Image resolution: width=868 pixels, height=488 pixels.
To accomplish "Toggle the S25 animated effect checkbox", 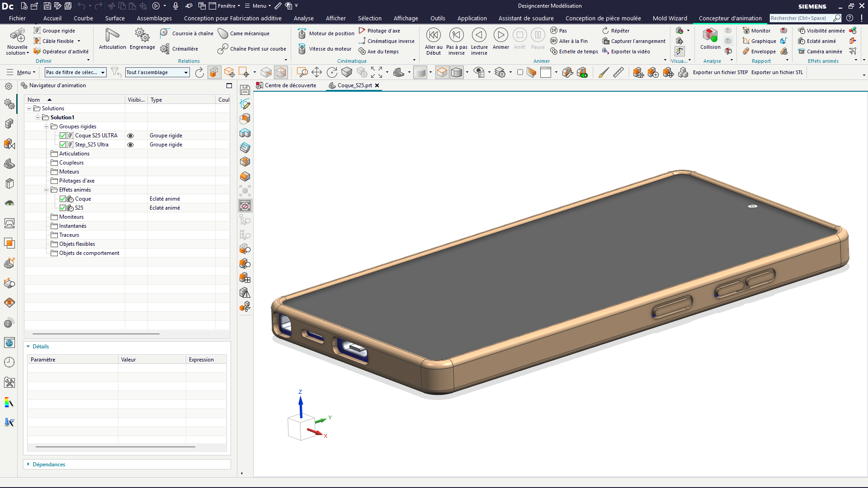I will click(x=63, y=208).
